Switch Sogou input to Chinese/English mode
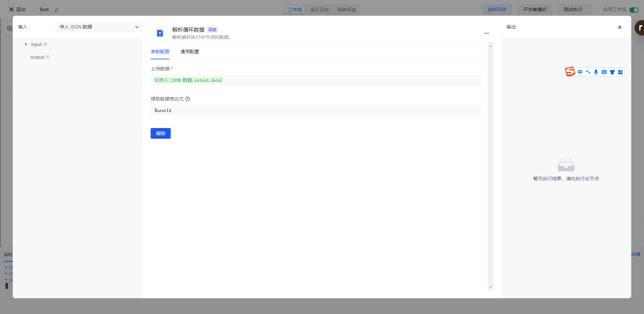 coord(580,72)
